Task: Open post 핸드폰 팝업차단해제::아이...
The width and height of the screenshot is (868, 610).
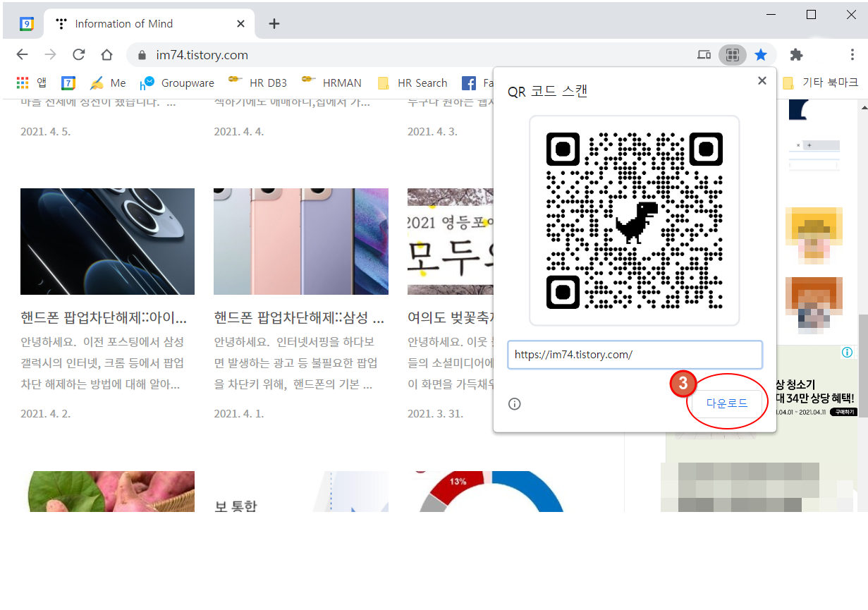Action: click(x=104, y=317)
